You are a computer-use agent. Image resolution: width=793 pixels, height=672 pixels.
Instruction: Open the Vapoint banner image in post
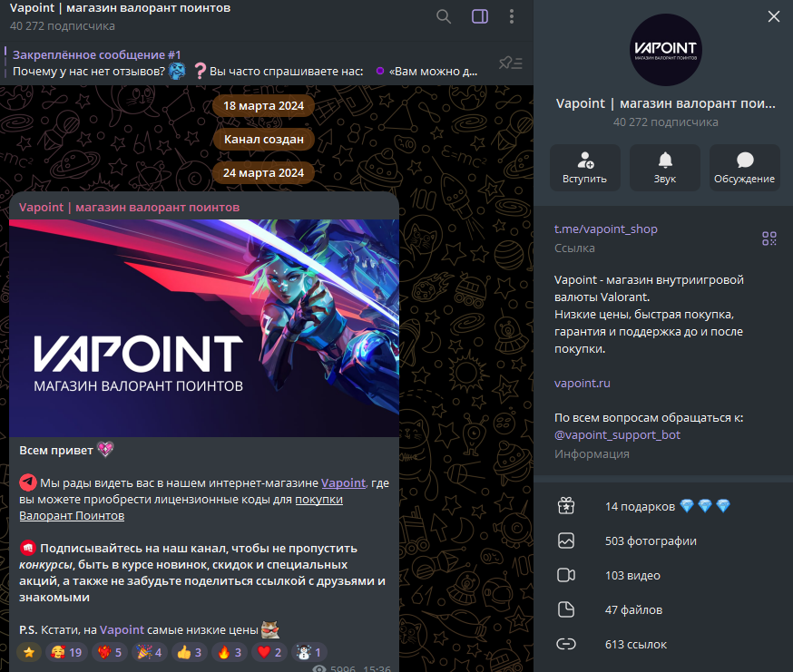(x=204, y=328)
